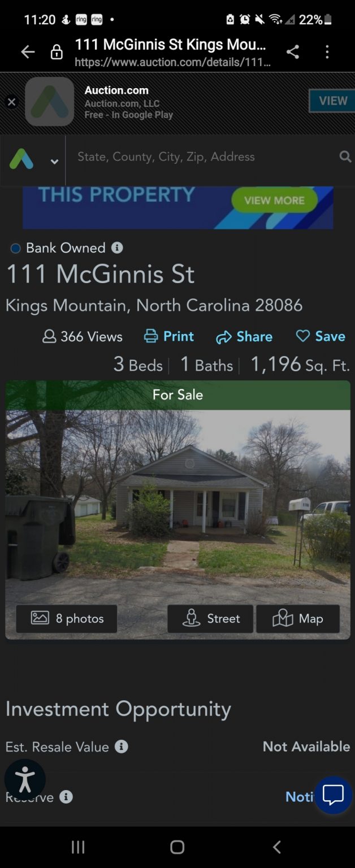Open the 8 photos gallery
The image size is (355, 868).
(x=67, y=619)
